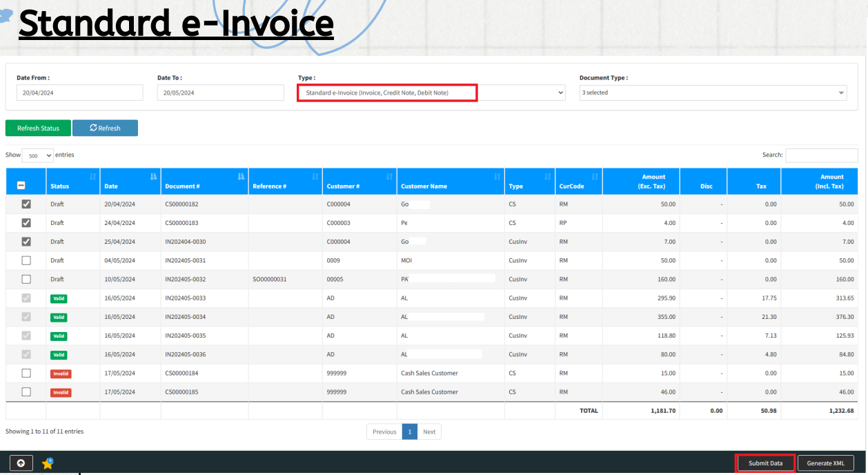868x475 pixels.
Task: Uncheck the CS00000182 draft row checkbox
Action: (x=26, y=204)
